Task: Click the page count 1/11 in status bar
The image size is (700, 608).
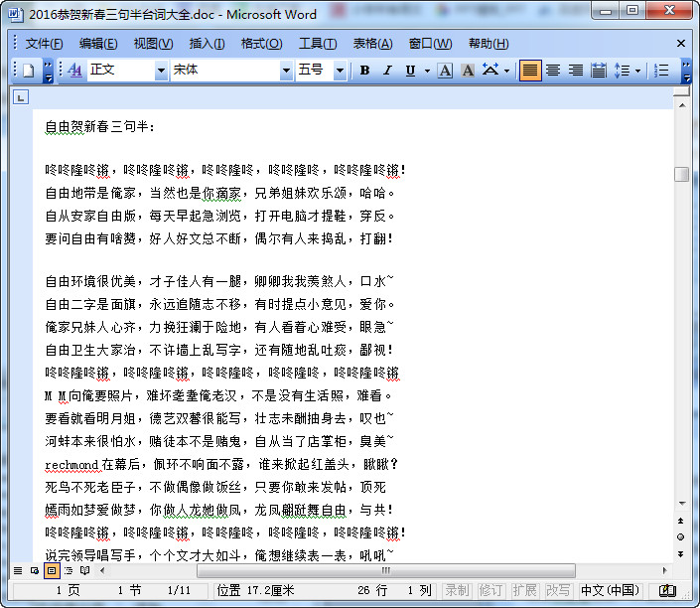Action: coord(179,590)
